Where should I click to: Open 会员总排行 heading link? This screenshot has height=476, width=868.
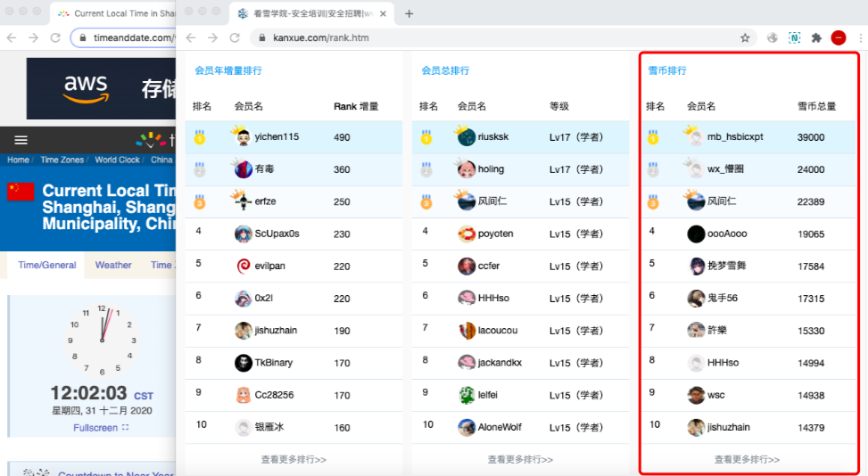coord(445,70)
